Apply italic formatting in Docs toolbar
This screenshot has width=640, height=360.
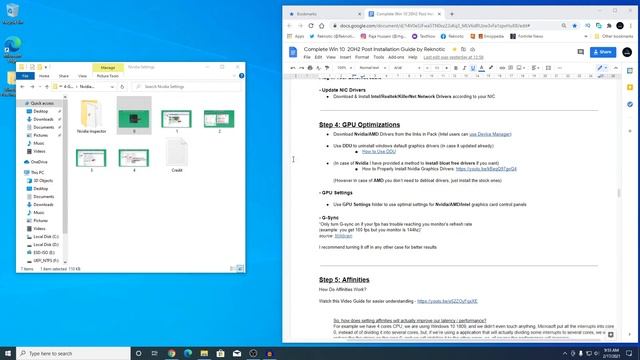click(464, 68)
